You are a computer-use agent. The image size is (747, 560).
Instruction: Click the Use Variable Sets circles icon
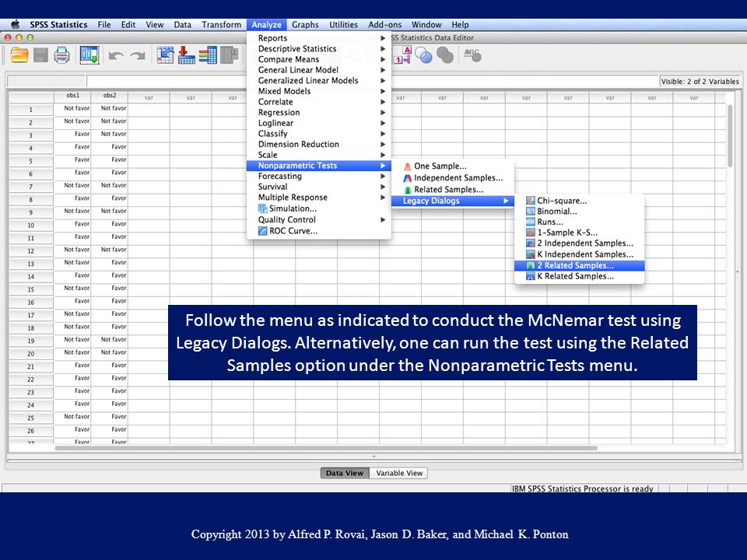423,56
